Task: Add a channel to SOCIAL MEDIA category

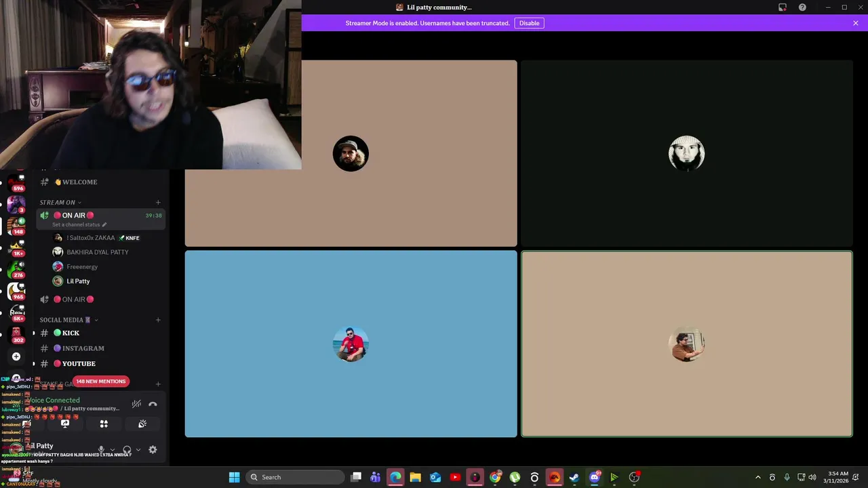Action: tap(158, 320)
